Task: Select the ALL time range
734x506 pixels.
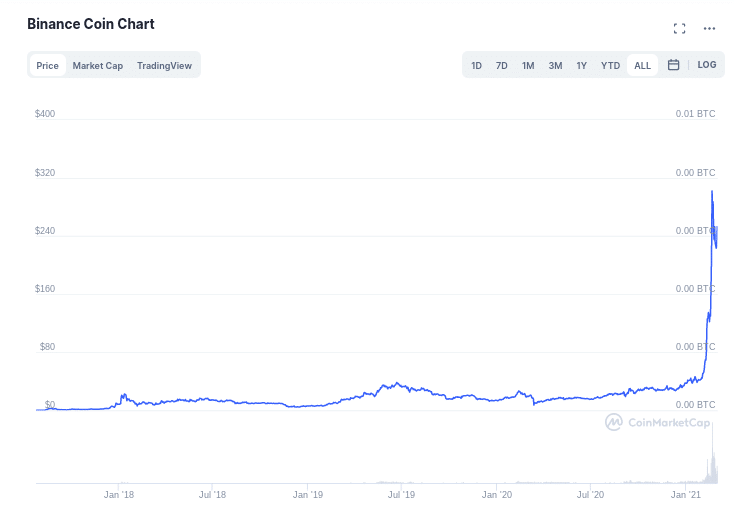Action: pyautogui.click(x=642, y=66)
